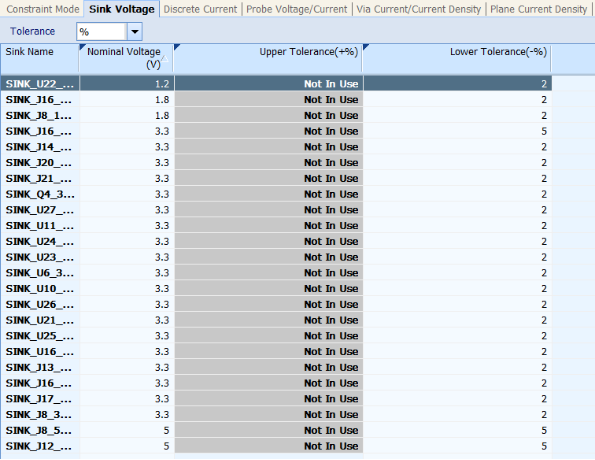The image size is (595, 460).
Task: Click blue corner marker of Nominal Voltage header
Action: pyautogui.click(x=82, y=47)
